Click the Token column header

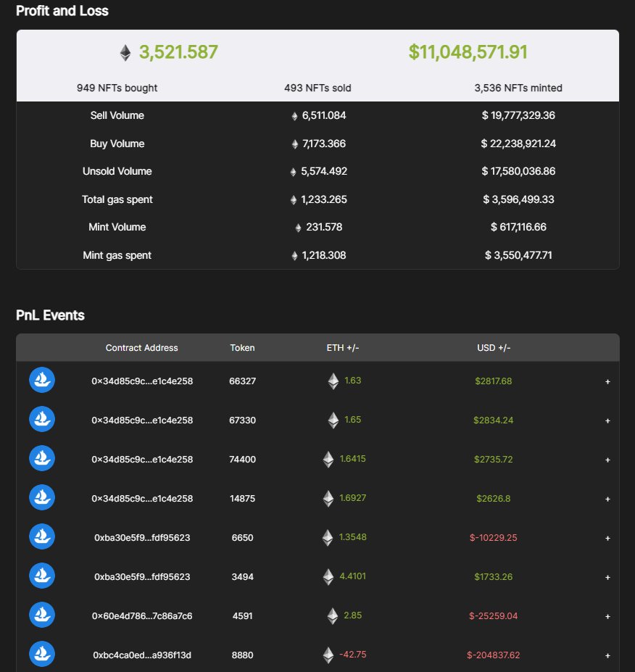pos(243,347)
